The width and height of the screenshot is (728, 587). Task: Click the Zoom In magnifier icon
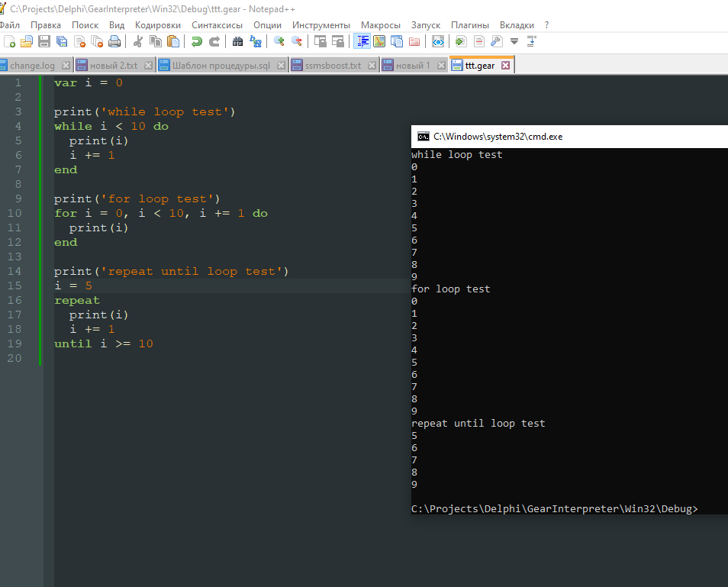(279, 41)
